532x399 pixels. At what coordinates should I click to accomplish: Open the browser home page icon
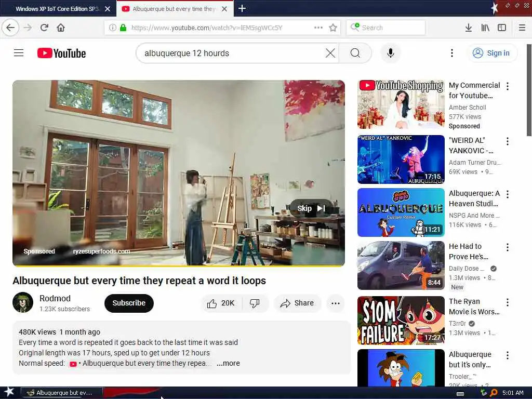pyautogui.click(x=61, y=28)
